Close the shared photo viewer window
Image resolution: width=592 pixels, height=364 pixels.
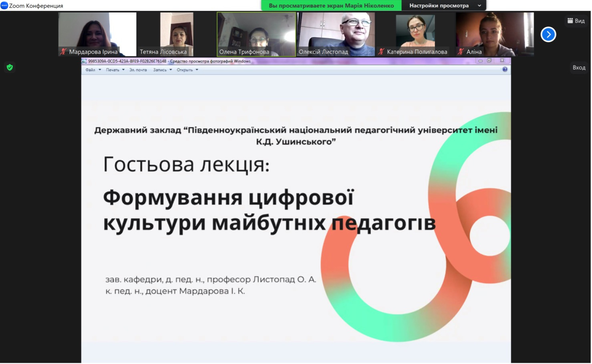click(502, 61)
